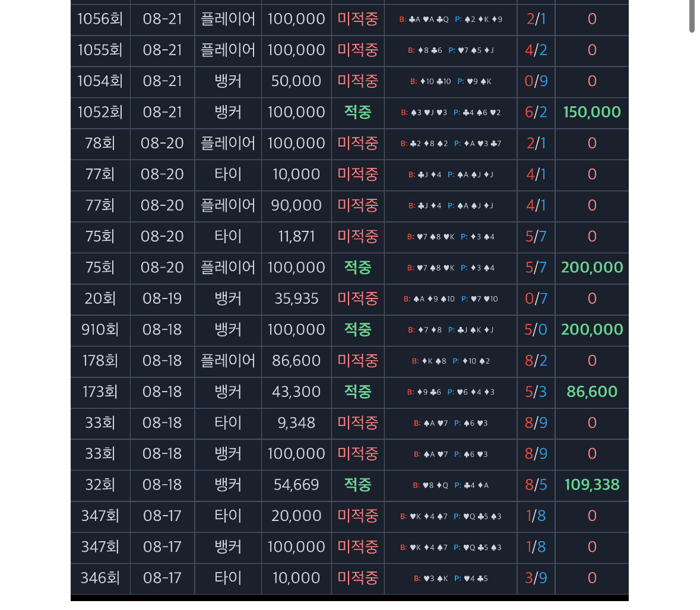This screenshot has height=610, width=700.
Task: Click the 173회 round cell
Action: click(100, 392)
